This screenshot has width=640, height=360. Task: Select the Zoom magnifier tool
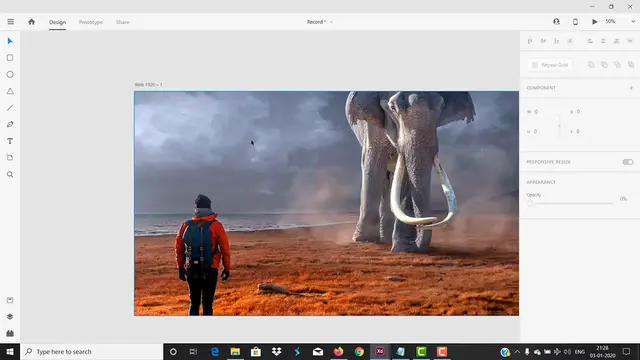click(10, 175)
